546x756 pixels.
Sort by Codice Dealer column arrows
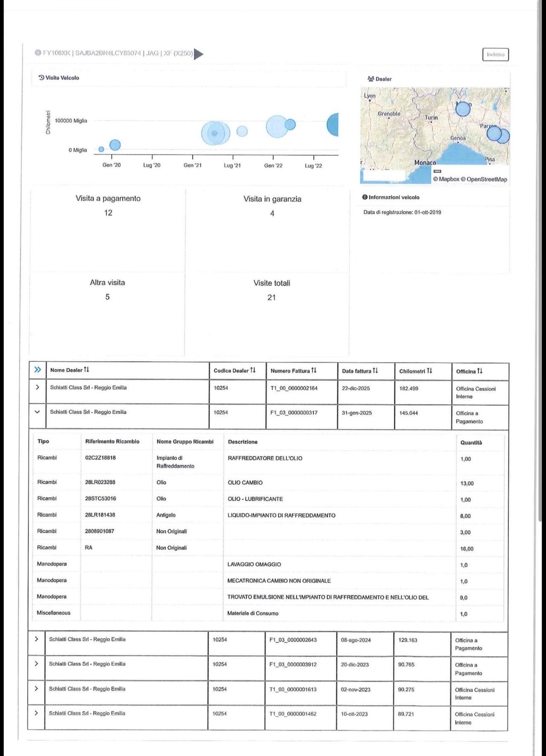253,370
